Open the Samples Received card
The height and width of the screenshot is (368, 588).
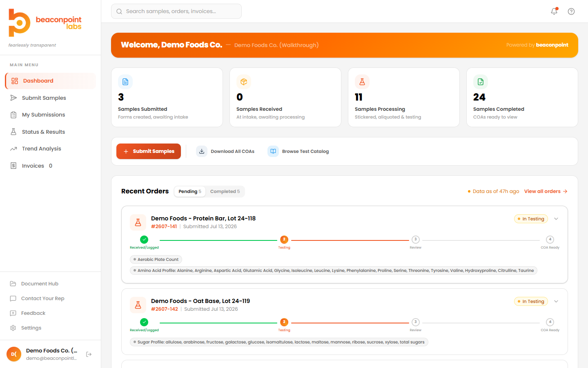click(x=285, y=97)
